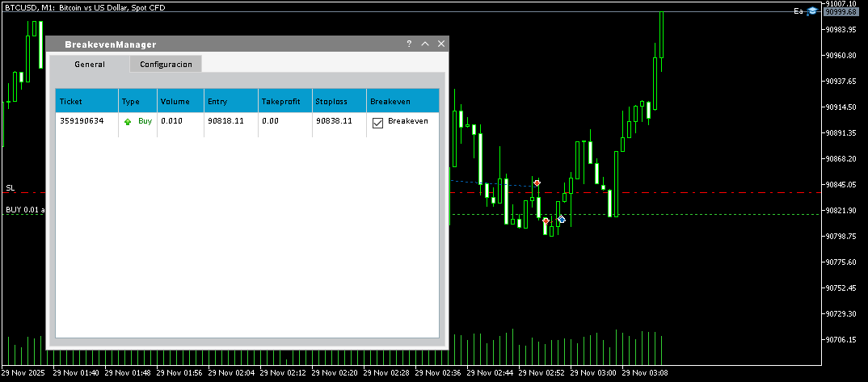Click the BreakevenManager title bar
868x382 pixels.
[x=226, y=44]
